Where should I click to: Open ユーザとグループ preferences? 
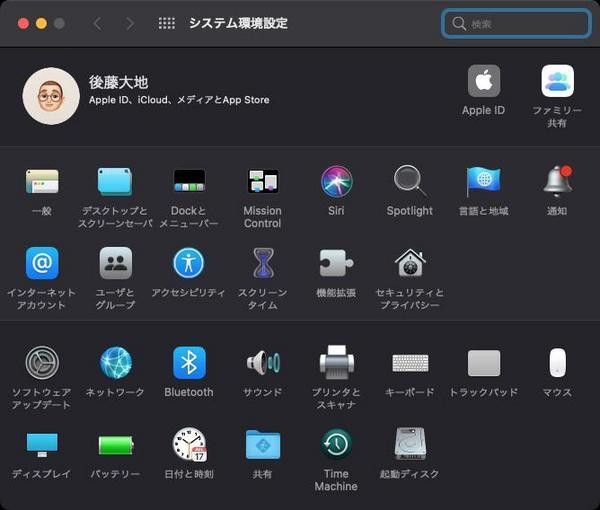[x=116, y=263]
